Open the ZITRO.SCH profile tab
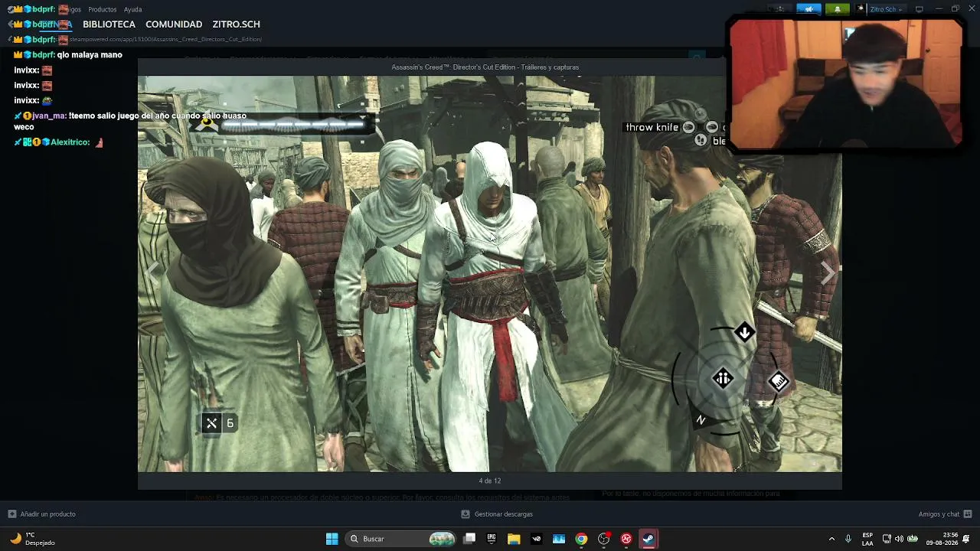 coord(236,24)
